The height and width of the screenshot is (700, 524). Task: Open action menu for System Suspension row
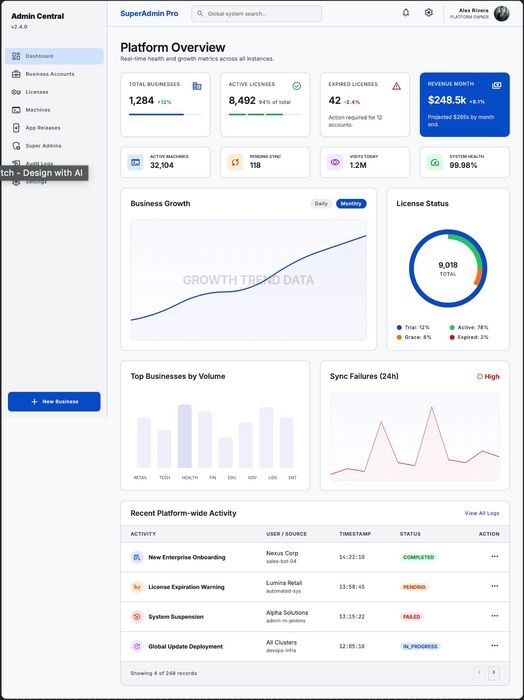coord(495,616)
